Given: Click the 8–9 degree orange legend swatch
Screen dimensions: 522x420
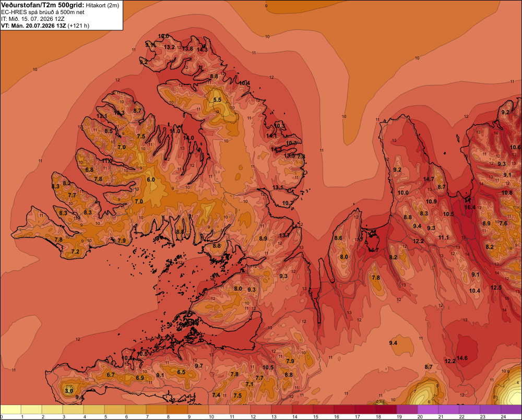Looking at the screenshot, I should pos(177,410).
